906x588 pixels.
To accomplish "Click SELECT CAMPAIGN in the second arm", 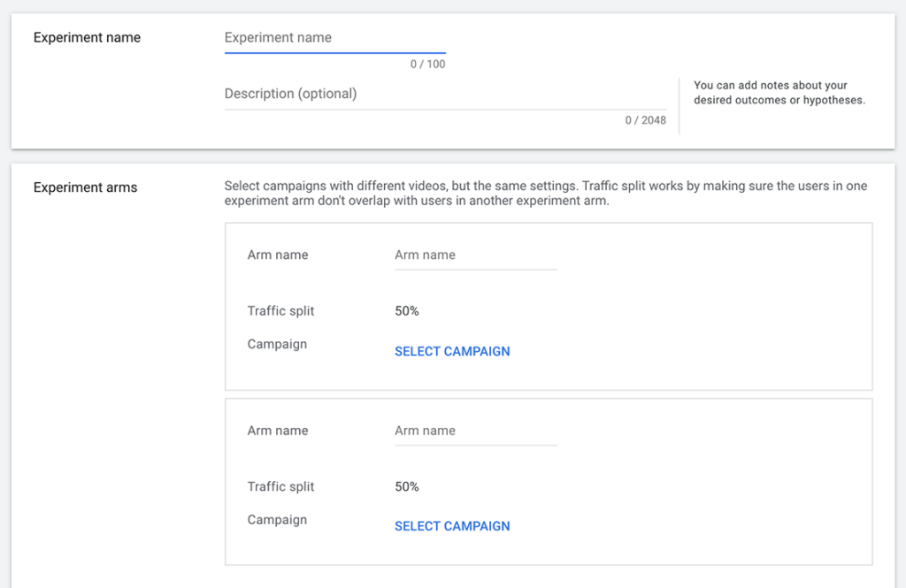I will pyautogui.click(x=452, y=525).
